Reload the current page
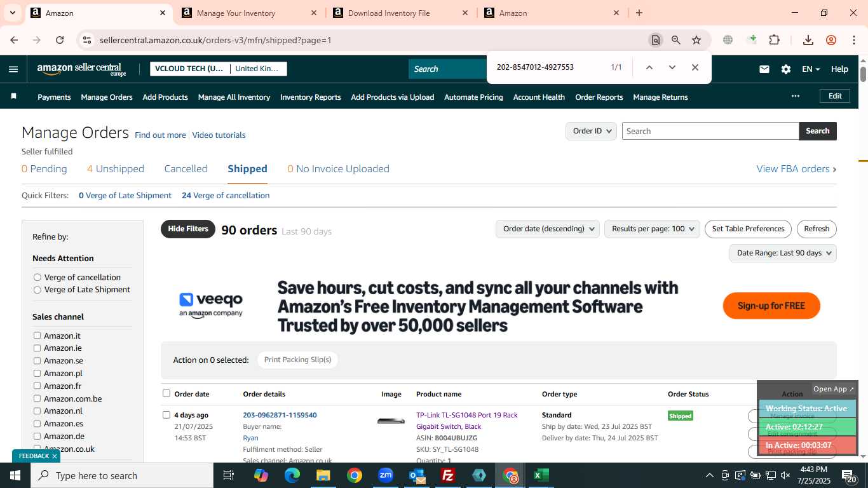 point(60,40)
